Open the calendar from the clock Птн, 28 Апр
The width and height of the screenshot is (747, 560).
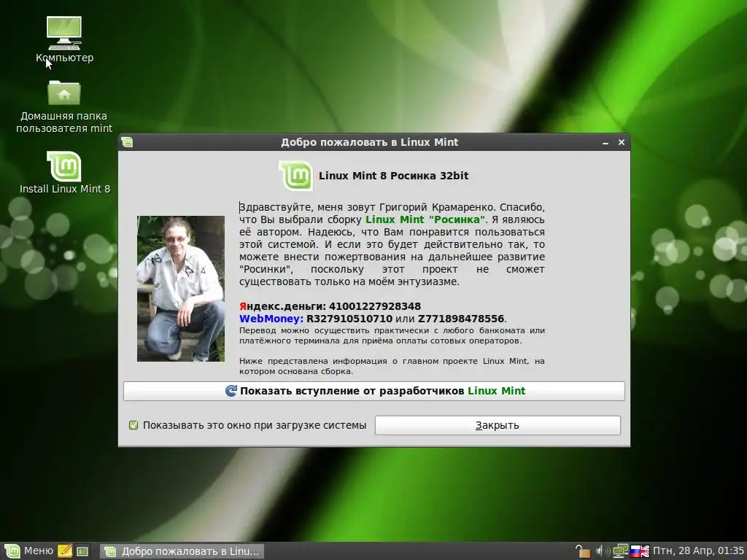click(698, 551)
